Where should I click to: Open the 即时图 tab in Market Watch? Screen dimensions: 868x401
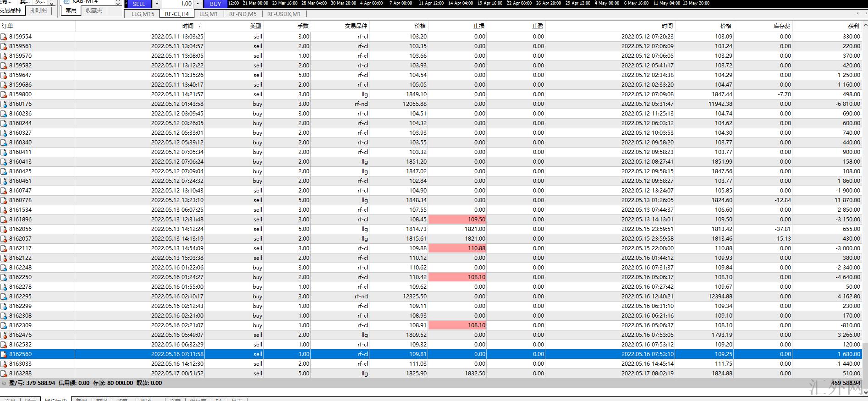pos(38,11)
